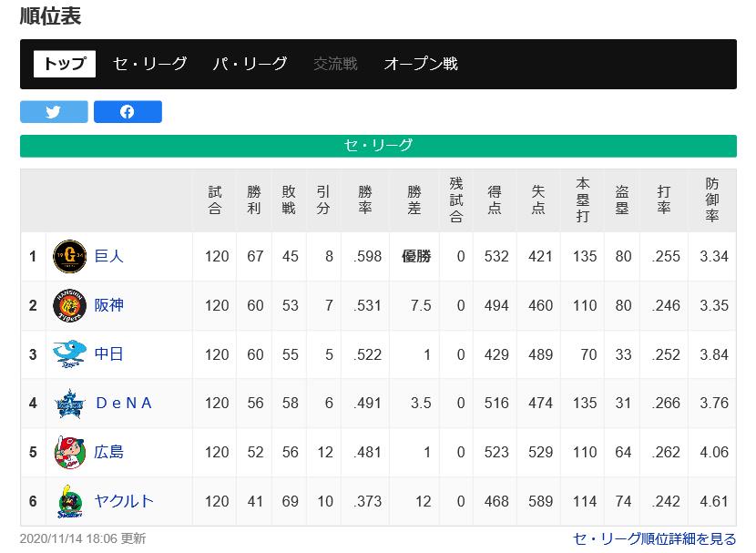The image size is (756, 553).
Task: Select the greyed 交流戦 tab
Action: click(335, 64)
